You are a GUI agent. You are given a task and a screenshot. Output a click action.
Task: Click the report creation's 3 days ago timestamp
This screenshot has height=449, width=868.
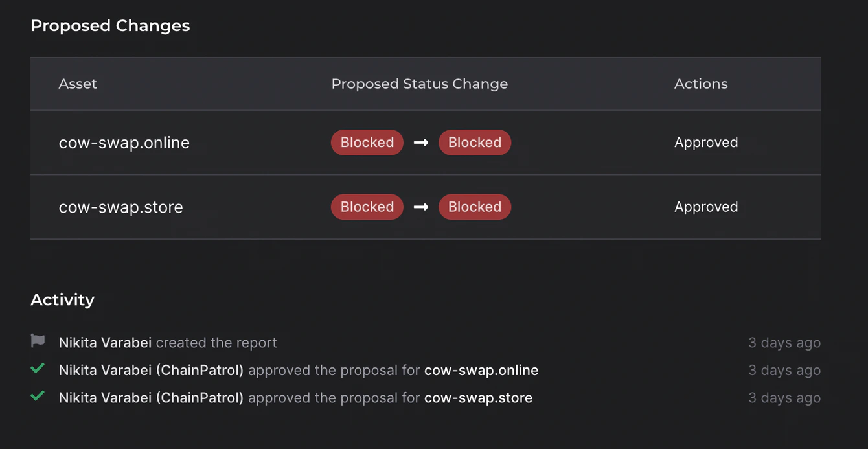784,343
